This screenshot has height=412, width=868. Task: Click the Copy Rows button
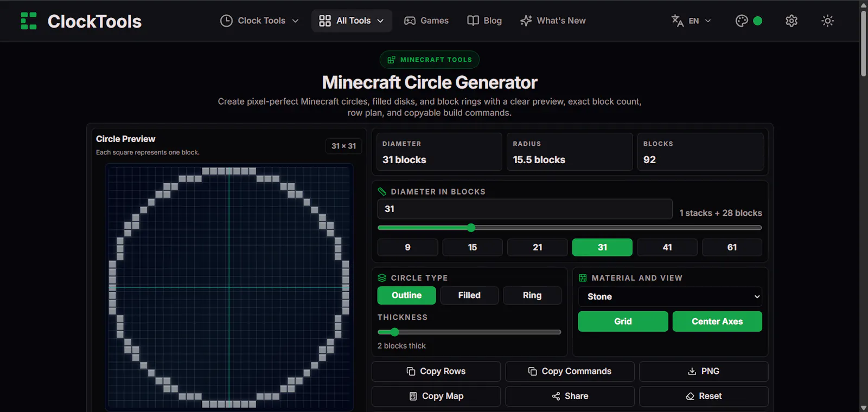[x=436, y=371]
